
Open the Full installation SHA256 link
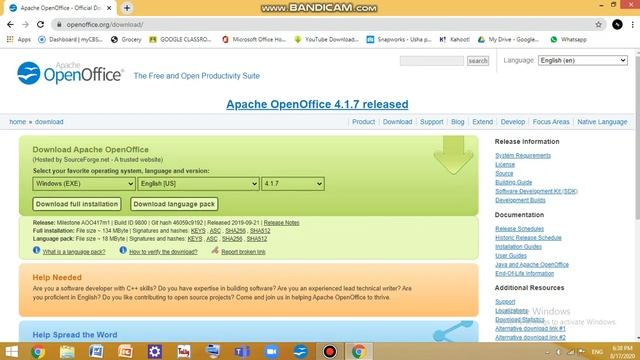tap(236, 231)
